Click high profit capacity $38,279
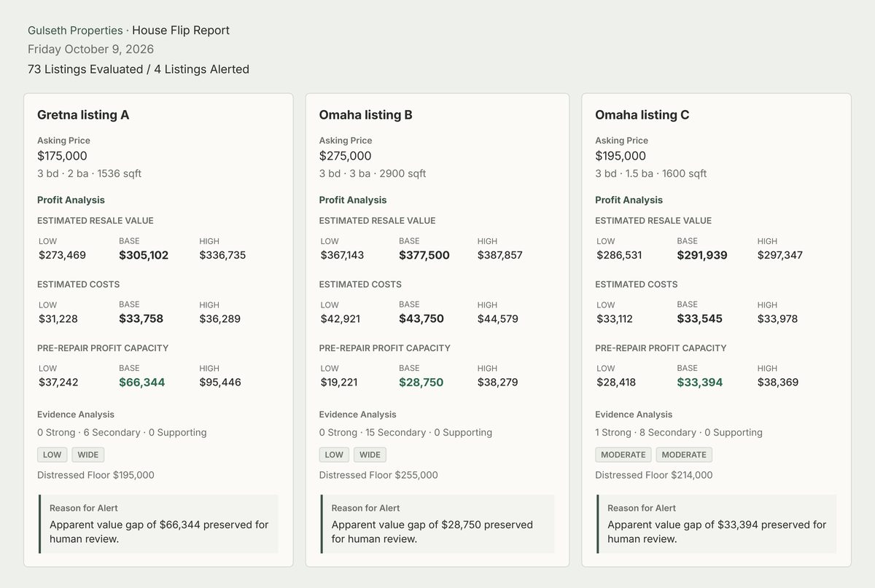The width and height of the screenshot is (875, 588). [498, 382]
